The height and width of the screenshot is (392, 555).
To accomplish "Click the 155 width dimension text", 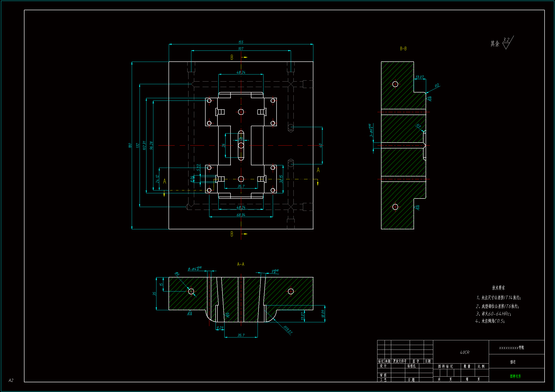I will tap(241, 42).
